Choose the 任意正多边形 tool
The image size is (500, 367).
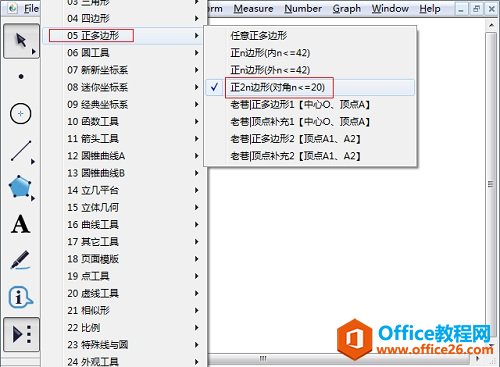click(x=310, y=36)
